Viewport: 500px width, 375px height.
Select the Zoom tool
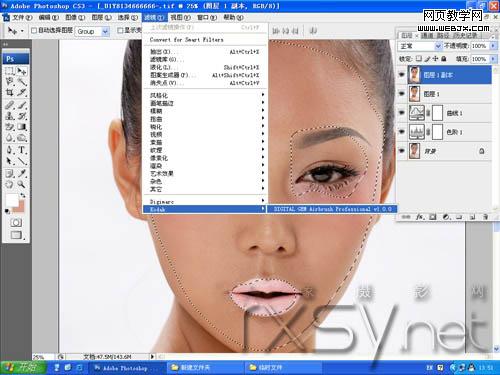22,184
